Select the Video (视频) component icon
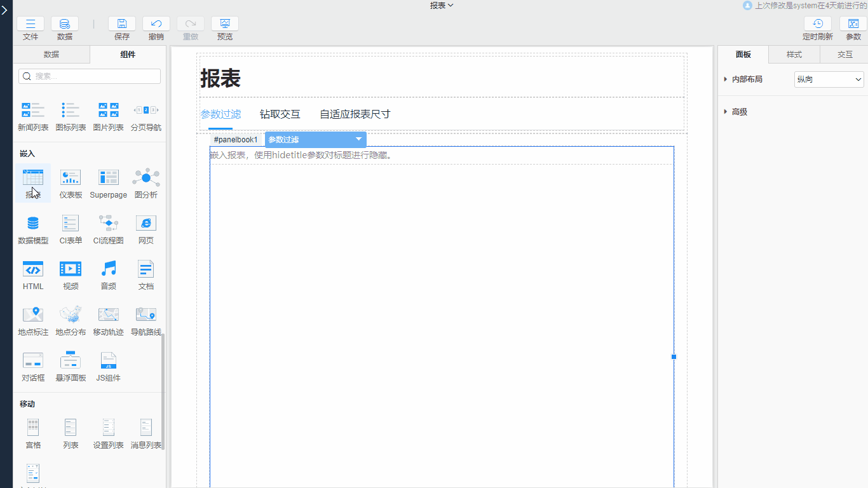The width and height of the screenshot is (868, 488). tap(71, 269)
